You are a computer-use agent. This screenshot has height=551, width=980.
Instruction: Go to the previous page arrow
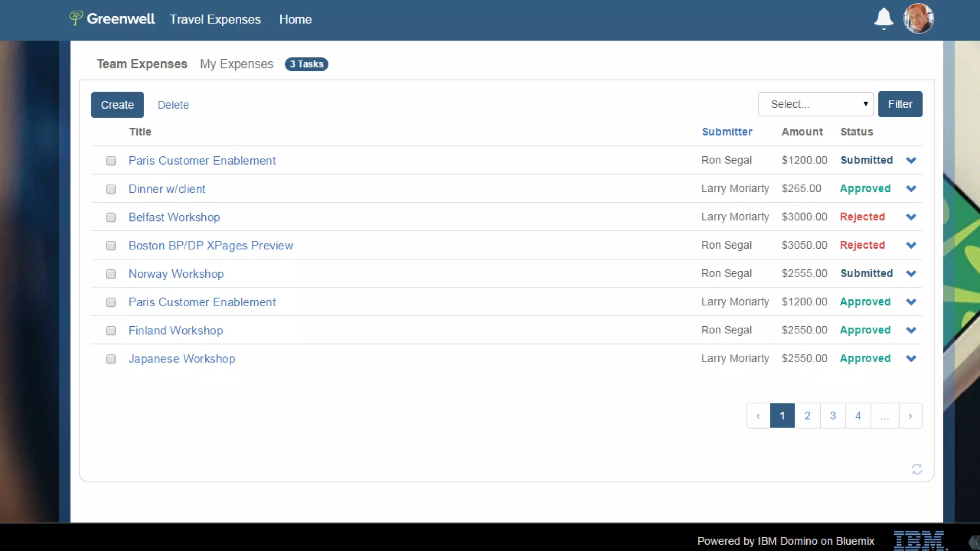point(758,416)
